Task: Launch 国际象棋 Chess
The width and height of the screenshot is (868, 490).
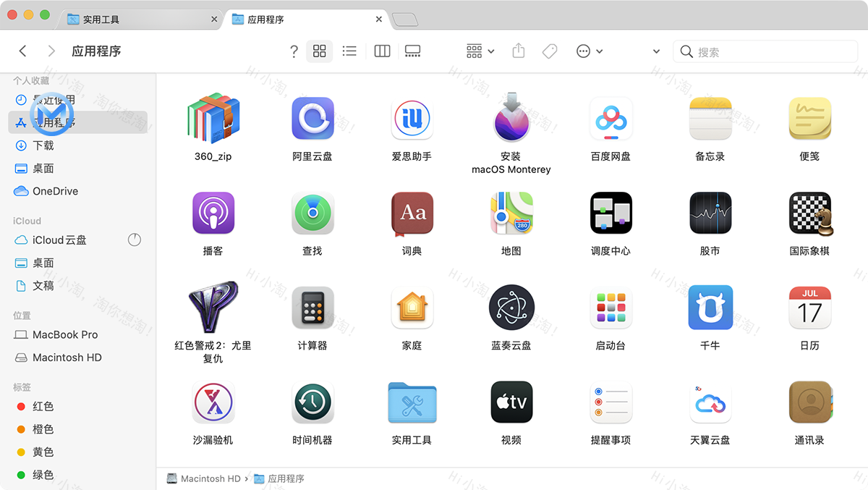Action: click(x=809, y=213)
